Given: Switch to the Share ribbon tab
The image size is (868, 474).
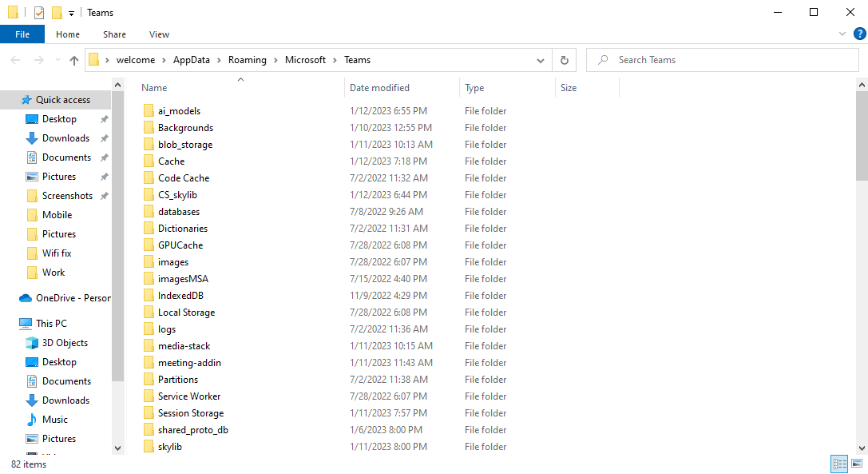Looking at the screenshot, I should [x=114, y=34].
